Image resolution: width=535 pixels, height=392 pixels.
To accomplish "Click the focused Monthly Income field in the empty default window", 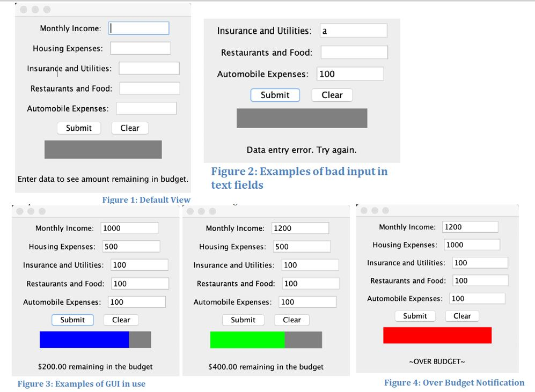I will (138, 28).
